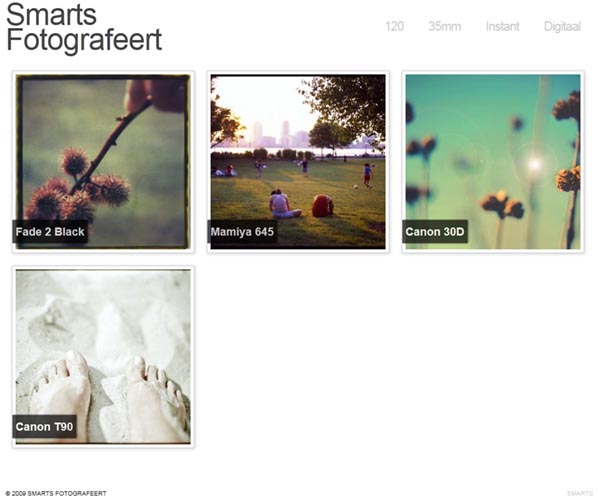Switch to the Digitaal category

point(562,27)
